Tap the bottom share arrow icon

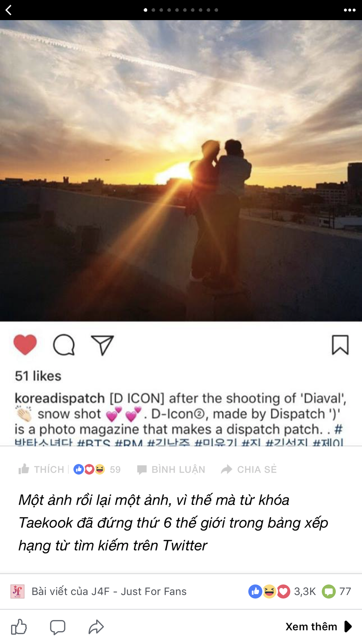96,627
